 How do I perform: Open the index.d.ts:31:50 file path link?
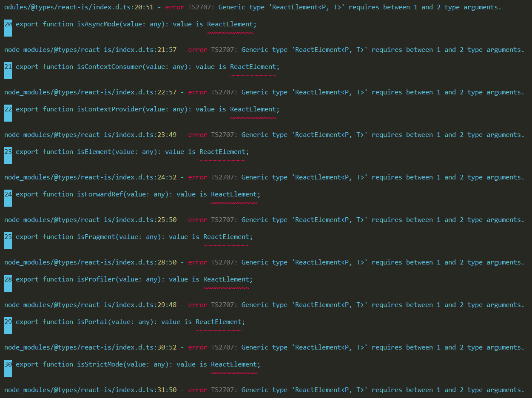(x=90, y=390)
